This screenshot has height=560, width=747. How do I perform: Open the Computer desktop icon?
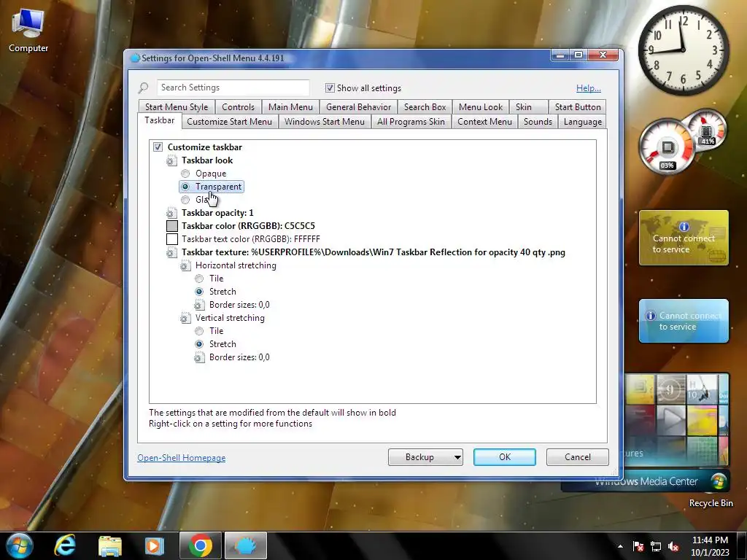pyautogui.click(x=28, y=29)
